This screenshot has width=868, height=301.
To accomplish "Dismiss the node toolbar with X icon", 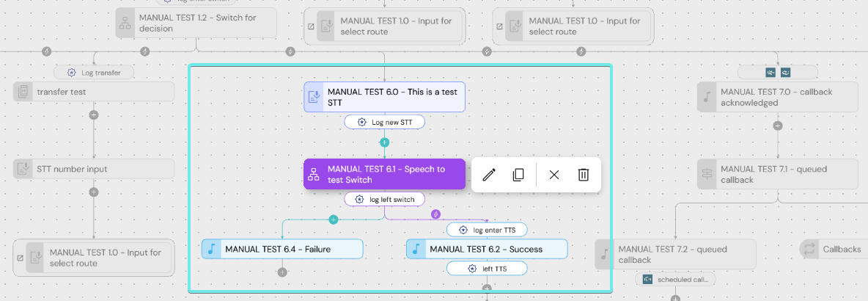I will click(554, 175).
